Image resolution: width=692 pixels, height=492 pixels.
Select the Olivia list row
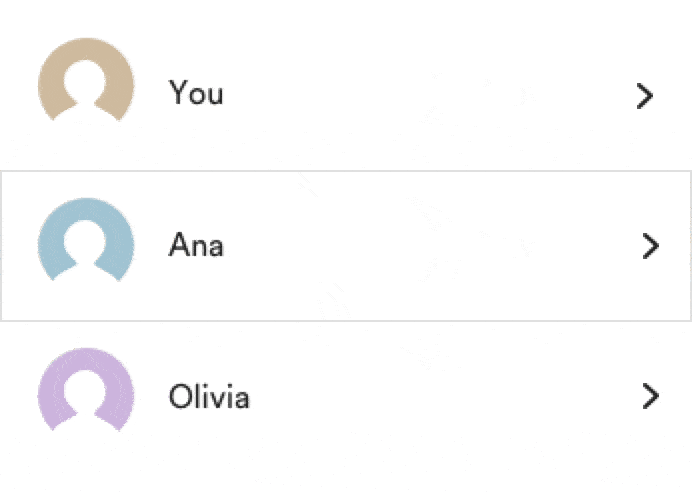tap(400, 397)
